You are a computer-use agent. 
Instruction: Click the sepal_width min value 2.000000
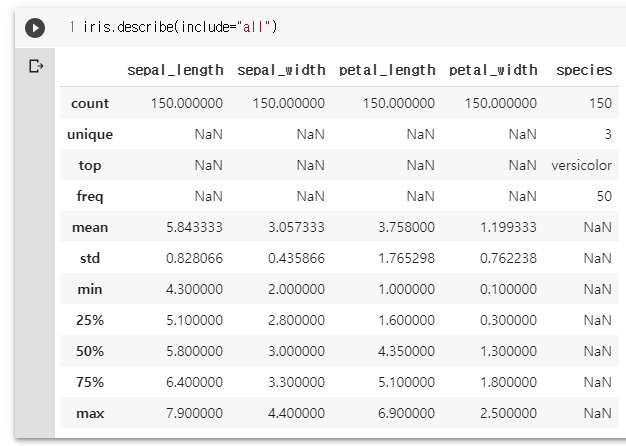click(296, 289)
